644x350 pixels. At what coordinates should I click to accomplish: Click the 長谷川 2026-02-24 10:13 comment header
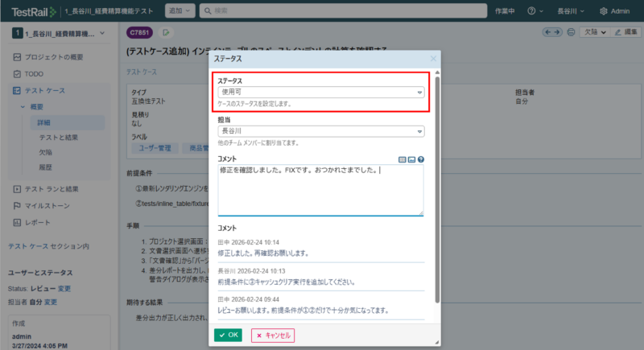(251, 271)
